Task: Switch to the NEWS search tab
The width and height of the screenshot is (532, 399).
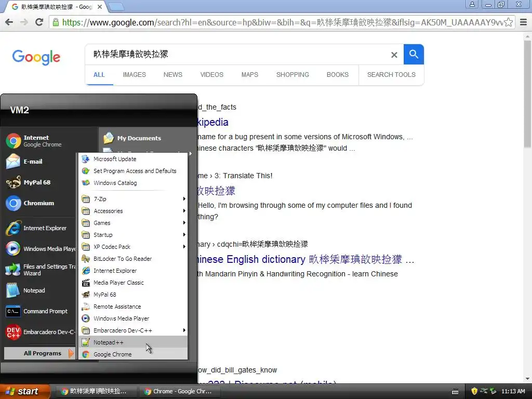Action: (172, 75)
